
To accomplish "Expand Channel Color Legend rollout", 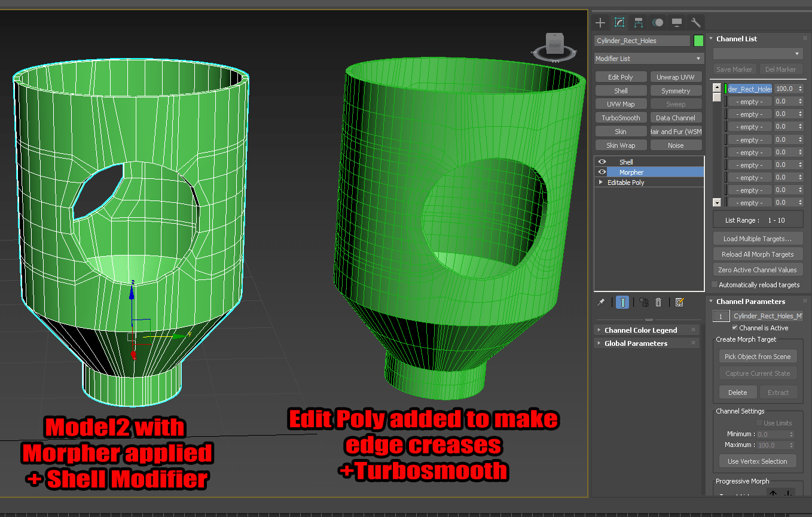I will pyautogui.click(x=640, y=330).
